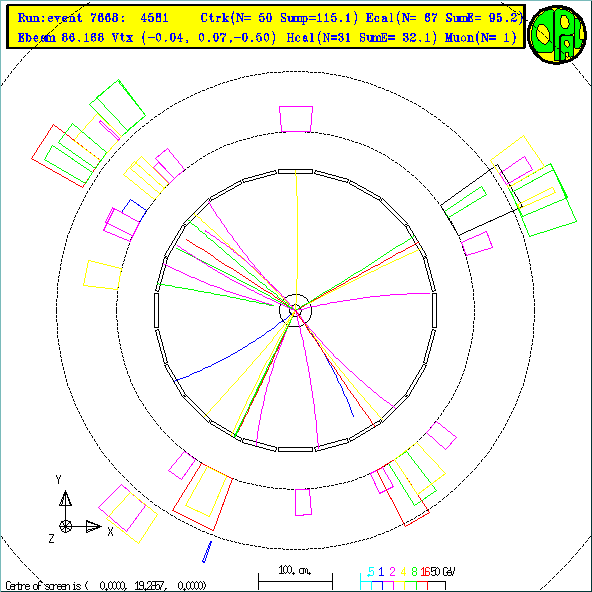
Task: Click the Ctrk track summary text
Action: [x=279, y=18]
